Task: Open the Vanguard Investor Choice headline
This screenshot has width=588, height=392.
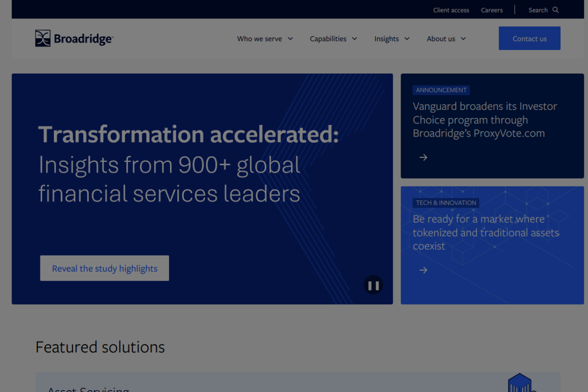Action: (485, 120)
